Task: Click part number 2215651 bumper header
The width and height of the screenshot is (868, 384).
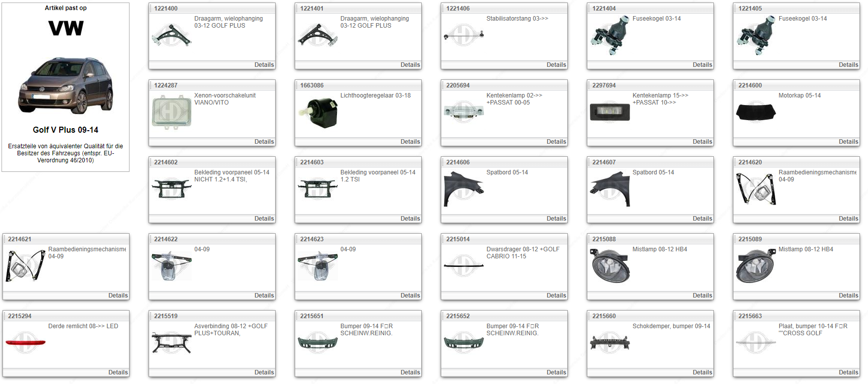Action: pyautogui.click(x=312, y=316)
